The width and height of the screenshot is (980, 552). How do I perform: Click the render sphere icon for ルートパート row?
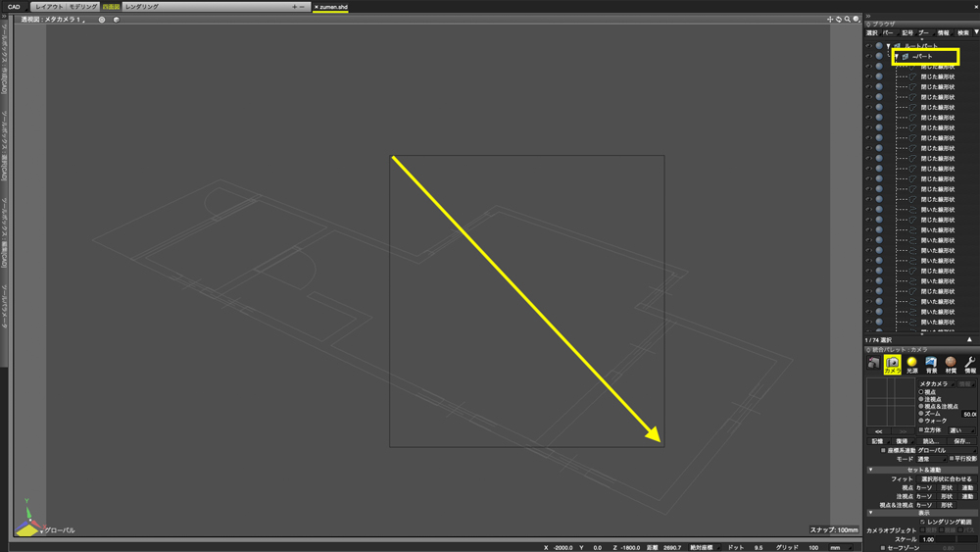click(879, 46)
